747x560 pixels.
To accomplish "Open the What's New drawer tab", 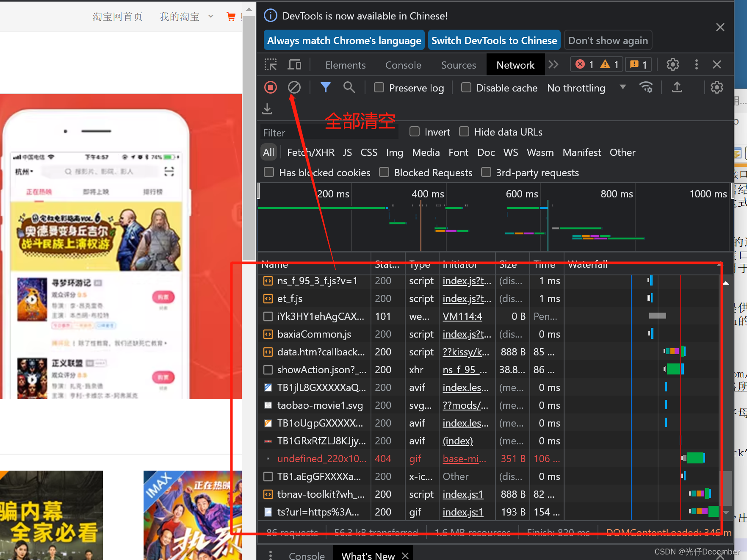I will 368,555.
